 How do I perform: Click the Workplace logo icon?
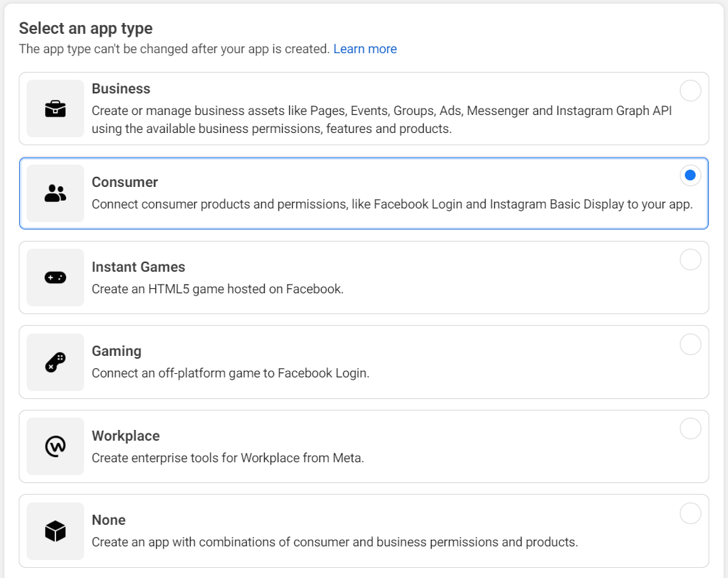point(55,446)
